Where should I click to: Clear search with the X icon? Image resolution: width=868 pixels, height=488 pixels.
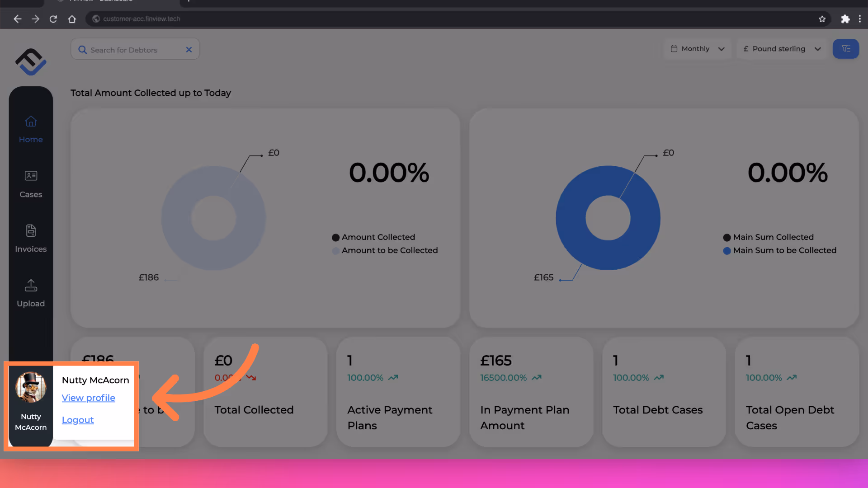[189, 50]
